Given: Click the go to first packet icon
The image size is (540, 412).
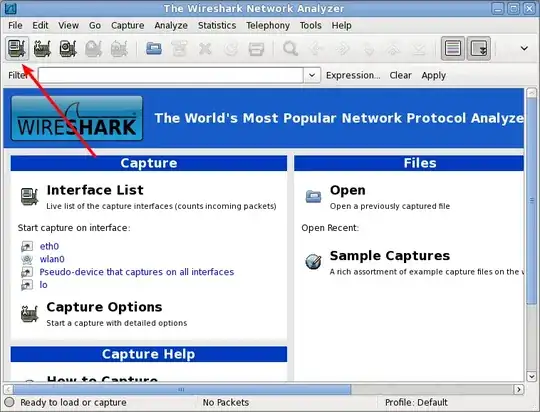Looking at the screenshot, I should pos(393,49).
